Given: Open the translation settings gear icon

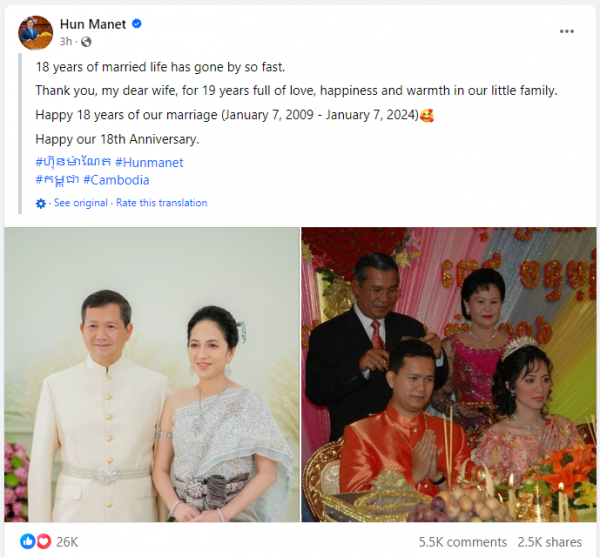Looking at the screenshot, I should pyautogui.click(x=41, y=204).
